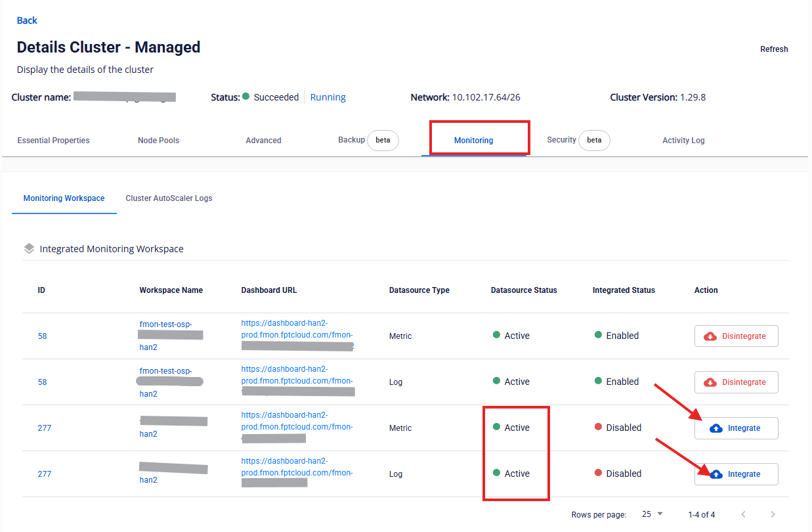812x532 pixels.
Task: Open the Activity Log tab
Action: coord(683,141)
